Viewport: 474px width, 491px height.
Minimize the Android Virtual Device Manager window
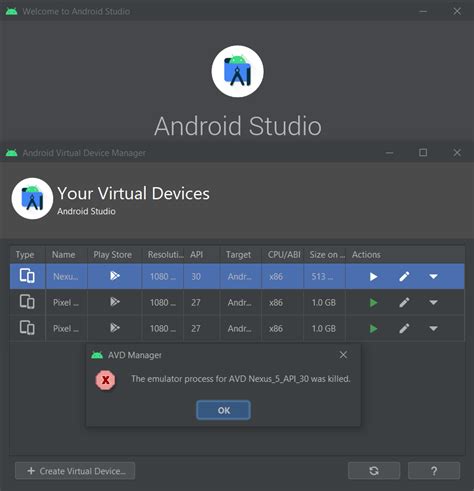tap(389, 153)
